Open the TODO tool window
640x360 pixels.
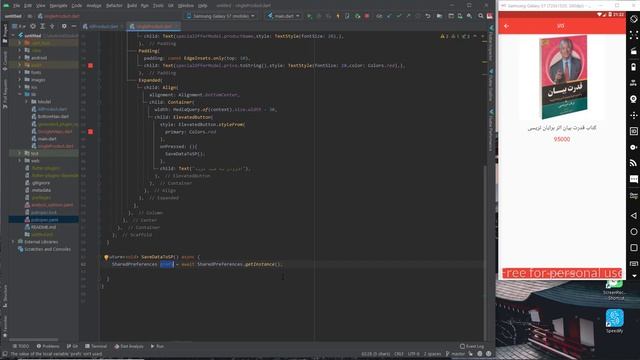coord(21,346)
